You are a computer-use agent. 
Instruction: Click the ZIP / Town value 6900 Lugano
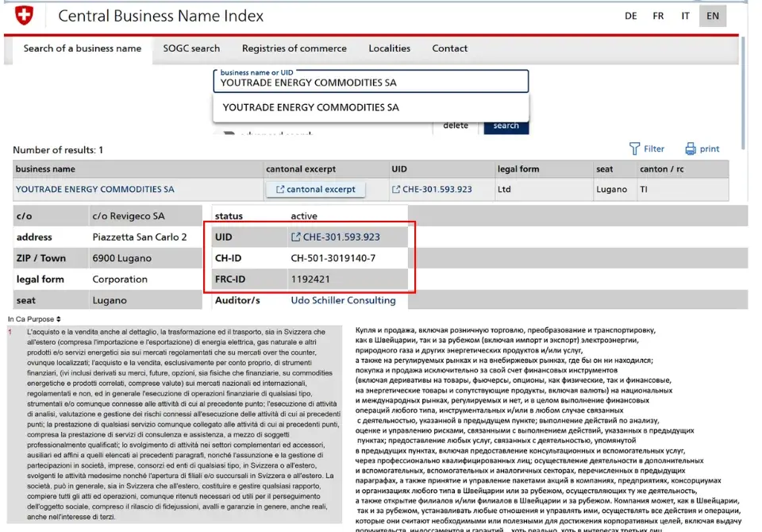pyautogui.click(x=122, y=258)
